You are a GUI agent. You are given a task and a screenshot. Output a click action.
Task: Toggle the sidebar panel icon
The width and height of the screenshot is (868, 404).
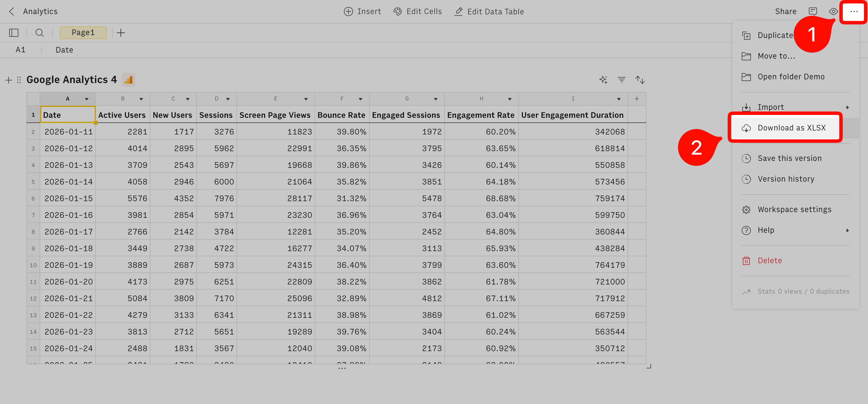tap(14, 33)
